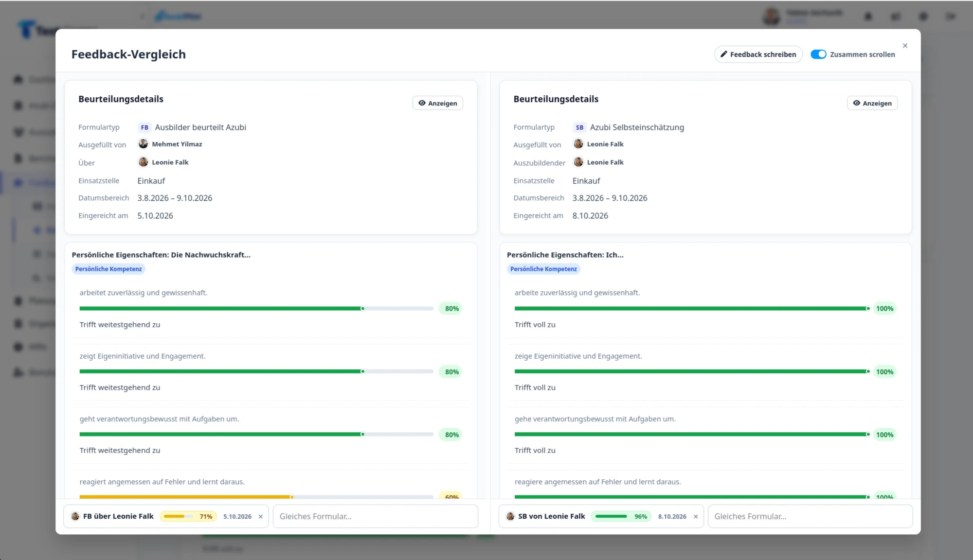Click the 5.10.2026 date in left chip
The height and width of the screenshot is (560, 973).
(x=237, y=516)
